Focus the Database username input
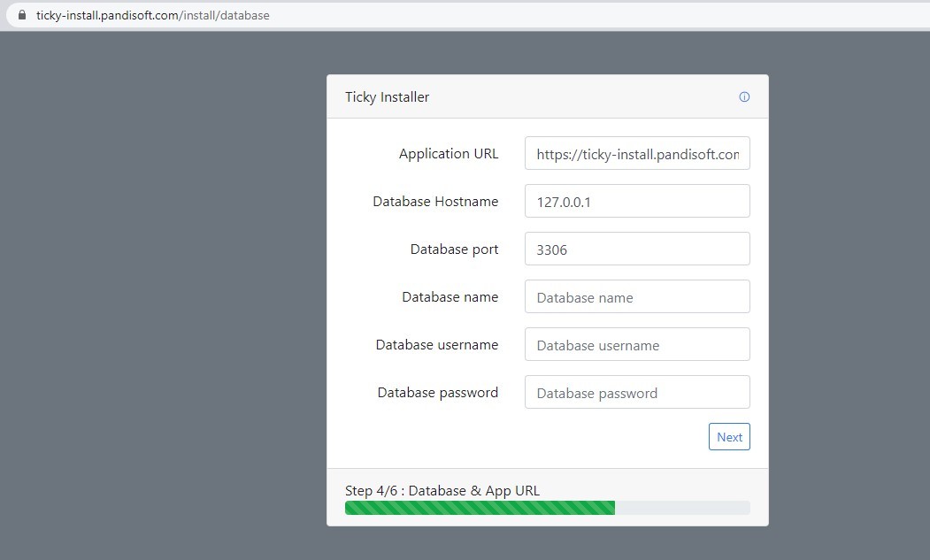930x560 pixels. pyautogui.click(x=637, y=344)
